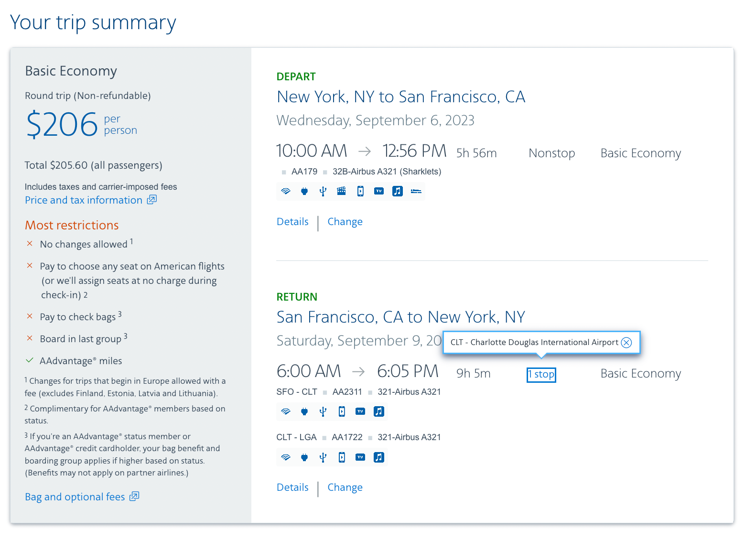Click music icon on flight AA179
Image resolution: width=756 pixels, height=540 pixels.
tap(398, 191)
